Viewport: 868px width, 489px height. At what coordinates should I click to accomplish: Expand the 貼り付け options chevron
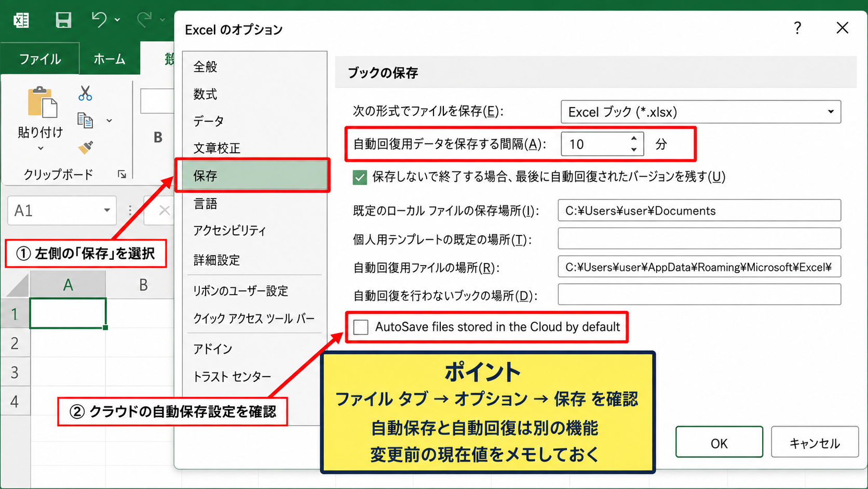click(40, 148)
